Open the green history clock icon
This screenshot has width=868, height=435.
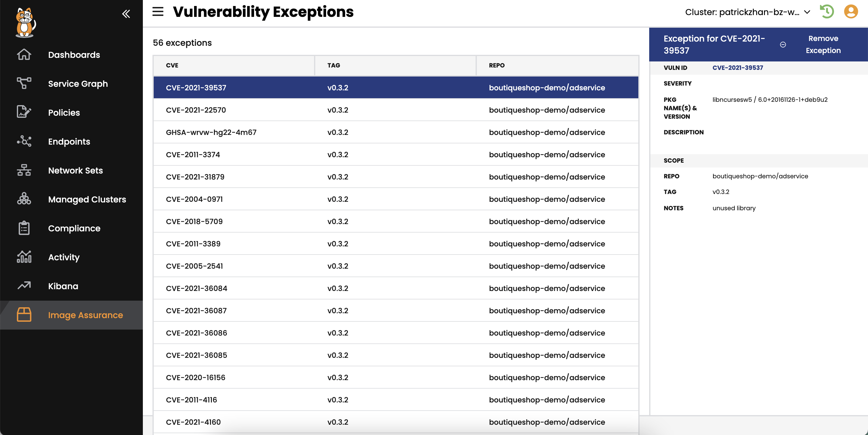click(x=827, y=12)
